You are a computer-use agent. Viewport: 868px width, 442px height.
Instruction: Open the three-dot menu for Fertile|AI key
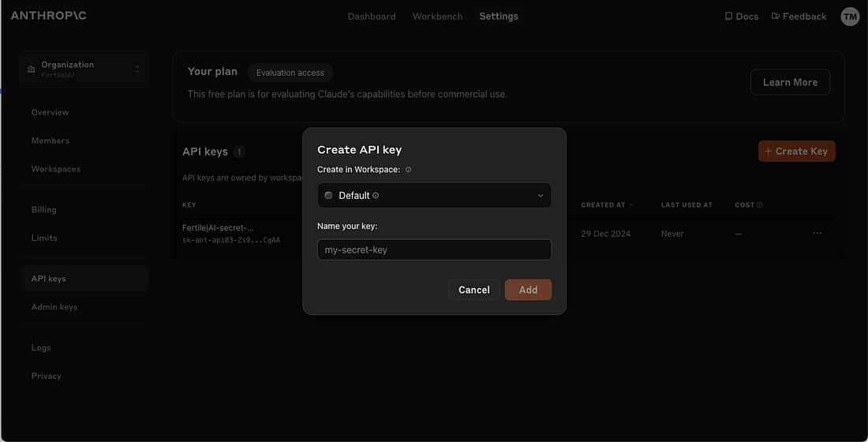coord(817,233)
